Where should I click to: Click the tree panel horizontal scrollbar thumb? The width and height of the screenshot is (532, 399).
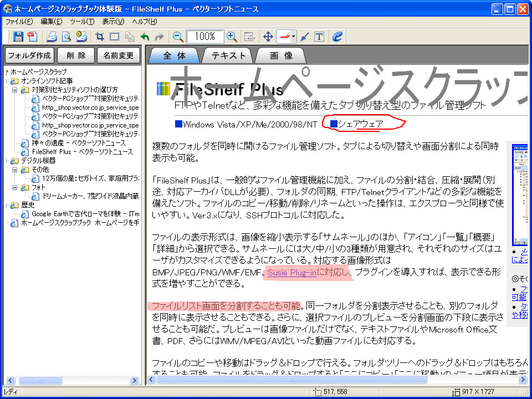(x=40, y=380)
